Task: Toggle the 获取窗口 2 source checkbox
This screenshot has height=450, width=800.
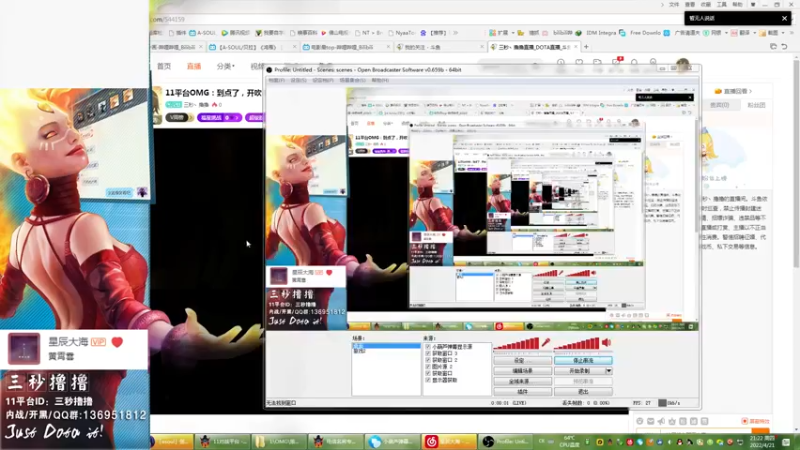Action: [x=428, y=360]
